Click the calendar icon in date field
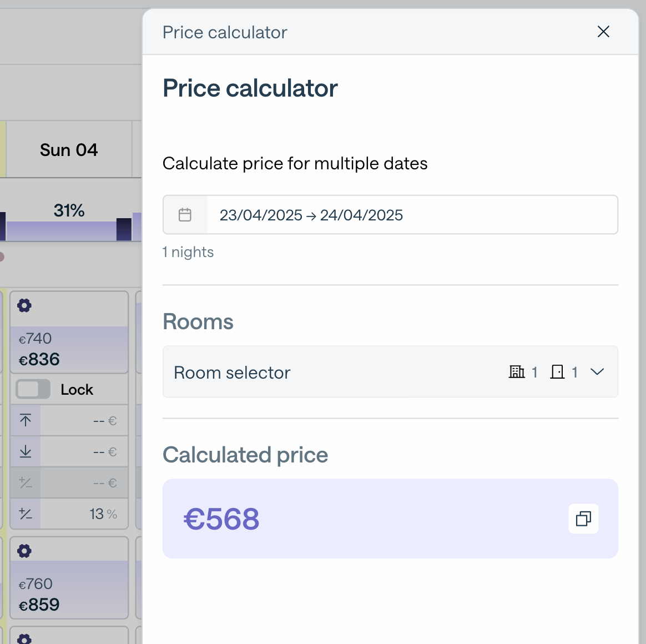This screenshot has height=644, width=646. [x=185, y=215]
